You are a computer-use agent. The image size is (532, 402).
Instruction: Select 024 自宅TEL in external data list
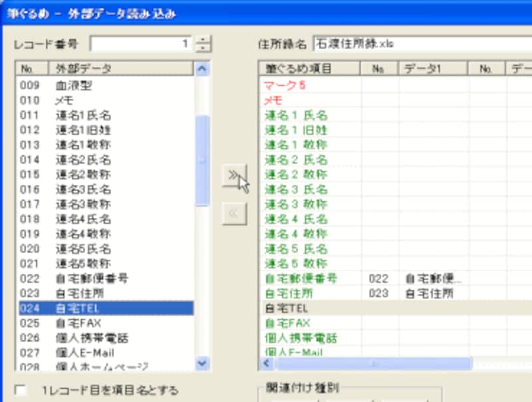tap(105, 308)
